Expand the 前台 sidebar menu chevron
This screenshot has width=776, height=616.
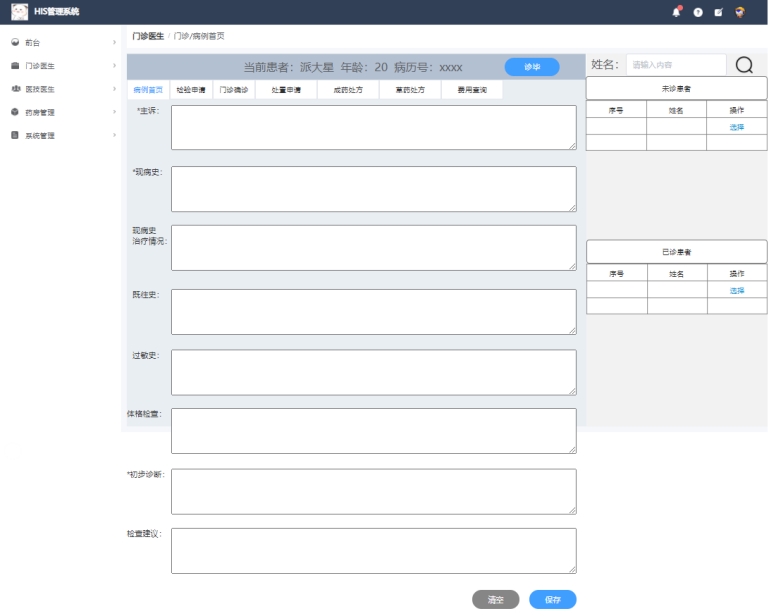coord(114,43)
